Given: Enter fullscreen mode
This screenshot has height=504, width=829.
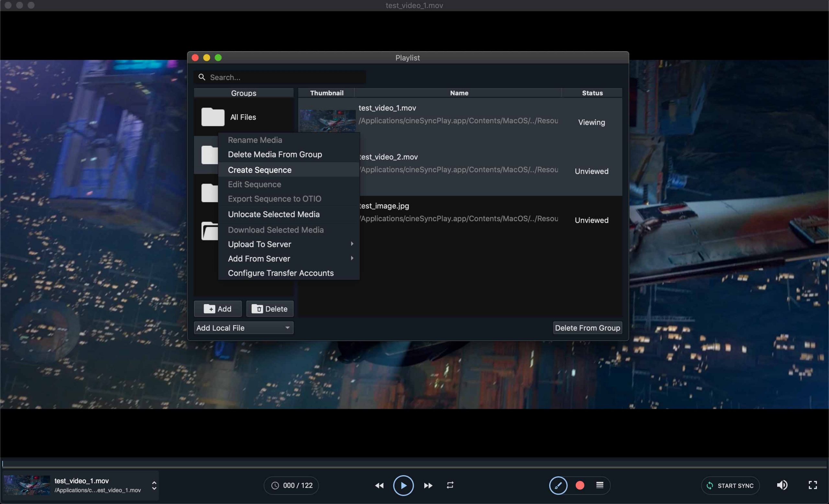Looking at the screenshot, I should tap(812, 485).
